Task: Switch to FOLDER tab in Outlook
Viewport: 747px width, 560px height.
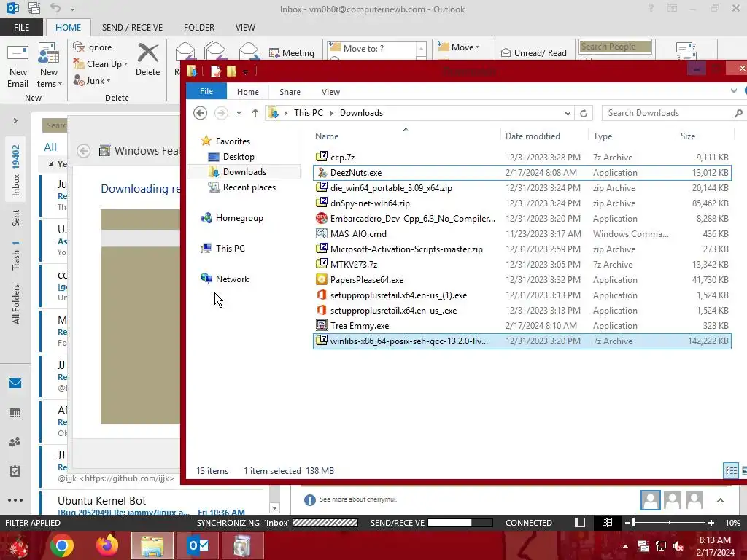Action: (x=199, y=27)
